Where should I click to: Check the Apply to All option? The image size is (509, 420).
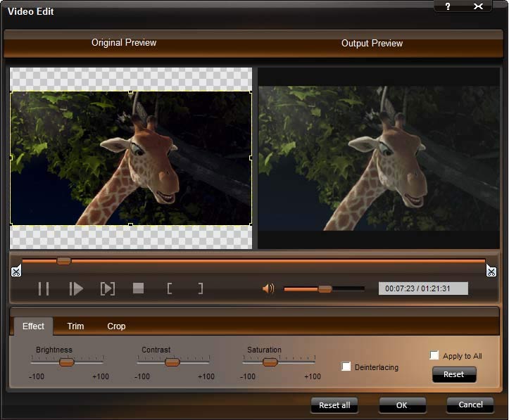(434, 355)
